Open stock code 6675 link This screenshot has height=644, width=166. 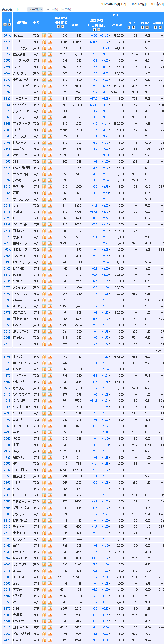[7, 42]
